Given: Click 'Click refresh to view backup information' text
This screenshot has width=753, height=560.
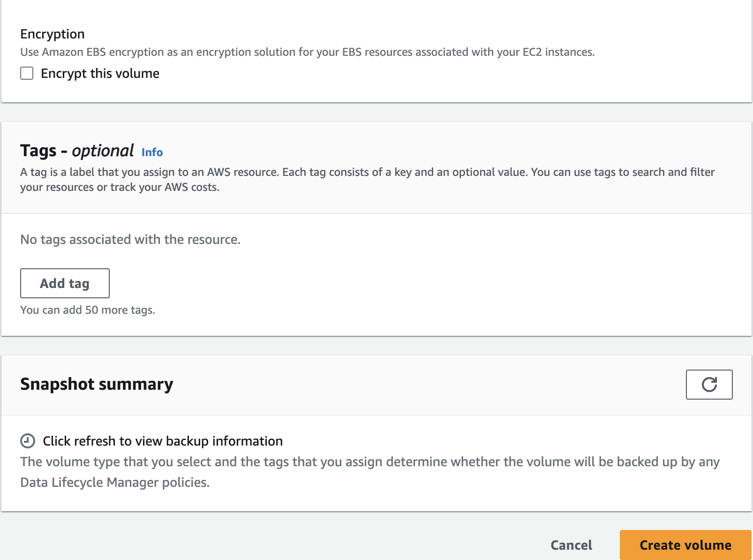Looking at the screenshot, I should [x=163, y=441].
